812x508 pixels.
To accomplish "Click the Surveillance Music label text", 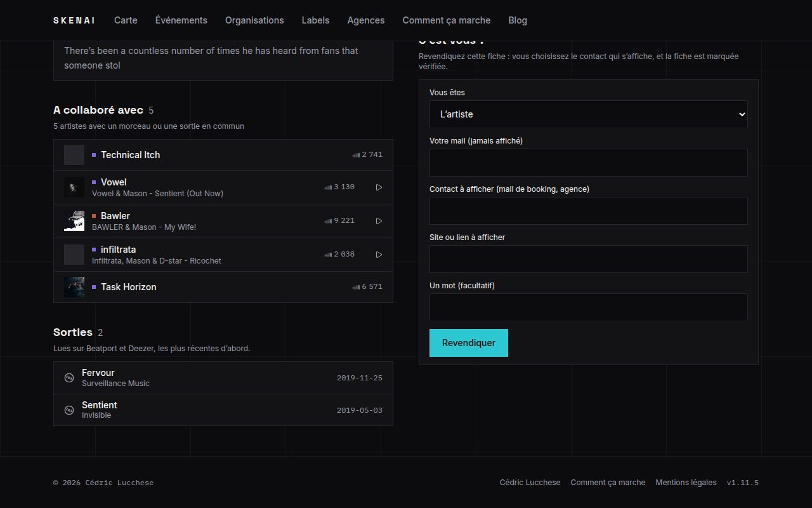I will click(115, 384).
